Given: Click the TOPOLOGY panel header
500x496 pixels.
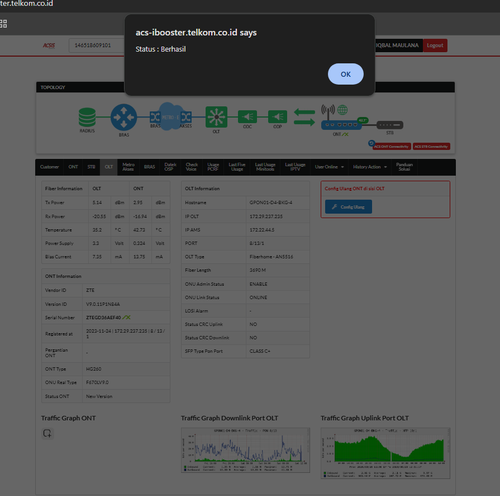Looking at the screenshot, I should (245, 87).
